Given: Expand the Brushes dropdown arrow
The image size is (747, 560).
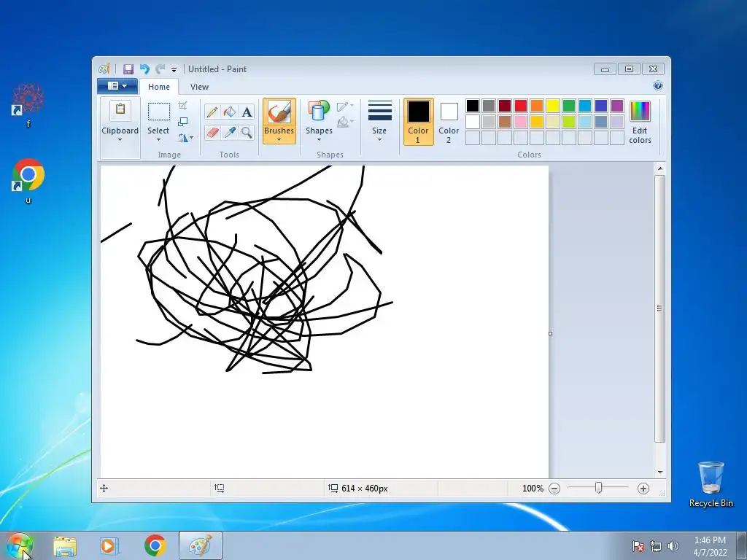Looking at the screenshot, I should coord(279,140).
